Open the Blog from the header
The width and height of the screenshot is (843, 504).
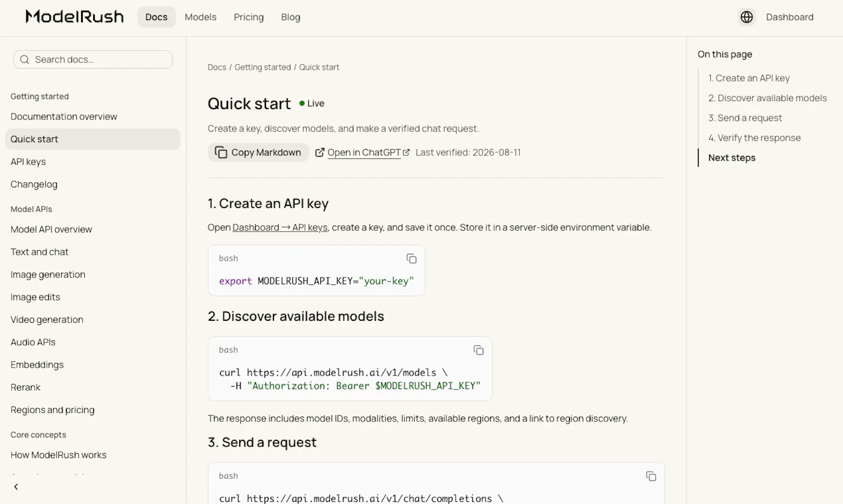(290, 17)
